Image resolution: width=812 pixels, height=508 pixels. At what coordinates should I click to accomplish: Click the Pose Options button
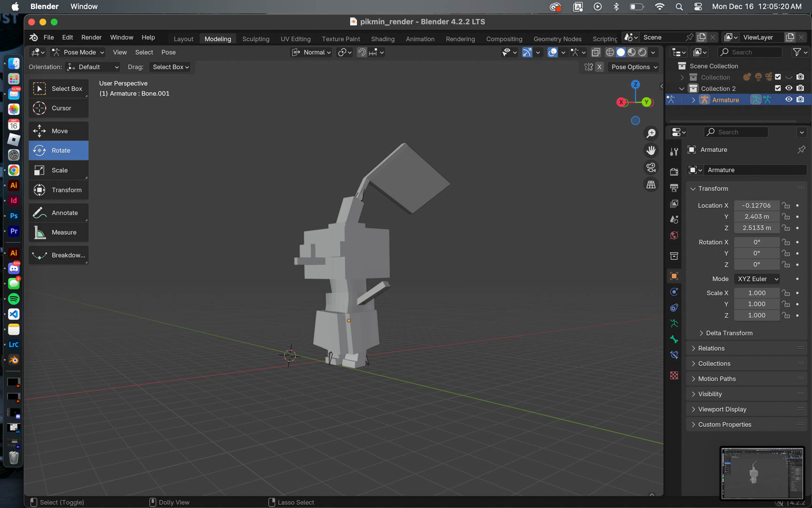tap(633, 67)
